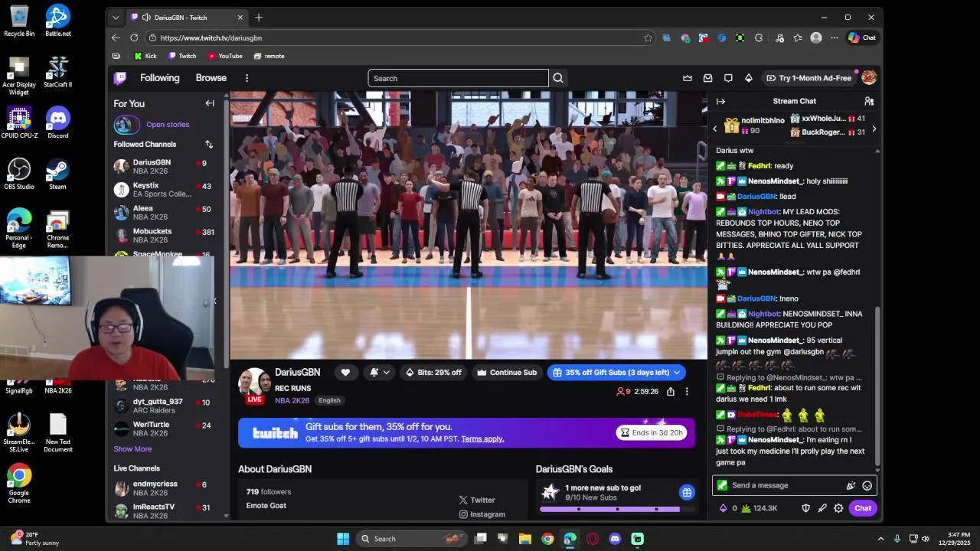Screen dimensions: 980x551
Task: Open the Browse tab
Action: point(211,78)
